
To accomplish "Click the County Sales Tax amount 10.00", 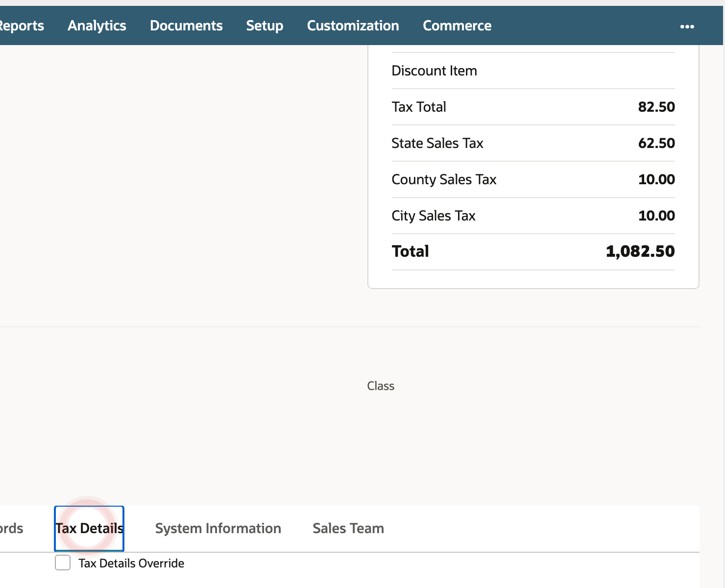I will tap(656, 179).
